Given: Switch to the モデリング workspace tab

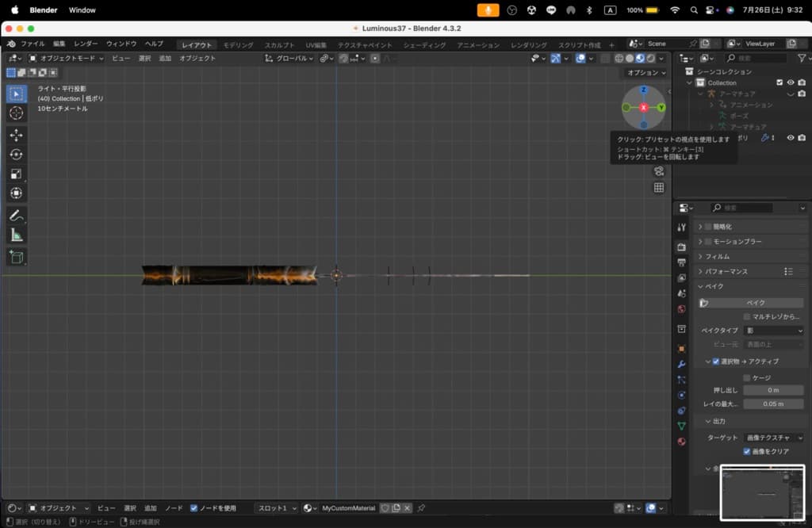Looking at the screenshot, I should pyautogui.click(x=238, y=45).
